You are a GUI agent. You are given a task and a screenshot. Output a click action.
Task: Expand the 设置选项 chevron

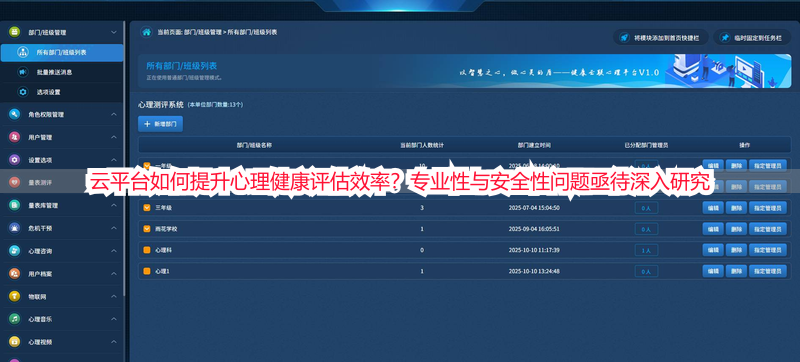pyautogui.click(x=114, y=160)
